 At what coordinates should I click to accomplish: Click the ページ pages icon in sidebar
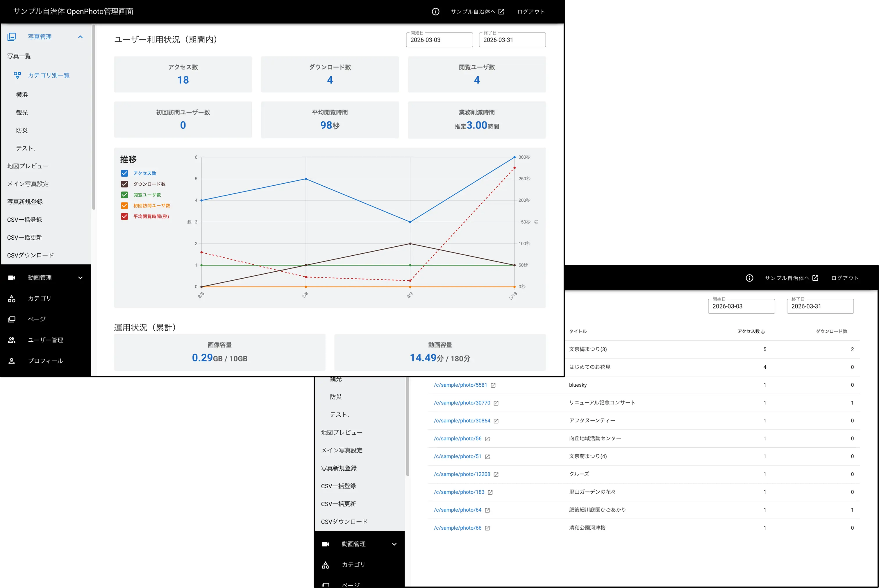pyautogui.click(x=12, y=319)
